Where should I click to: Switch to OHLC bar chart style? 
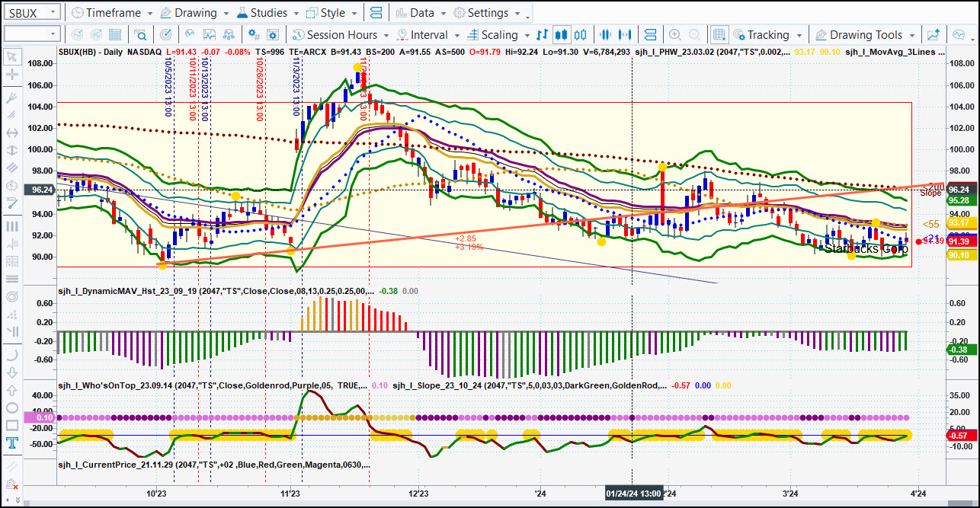pyautogui.click(x=542, y=35)
